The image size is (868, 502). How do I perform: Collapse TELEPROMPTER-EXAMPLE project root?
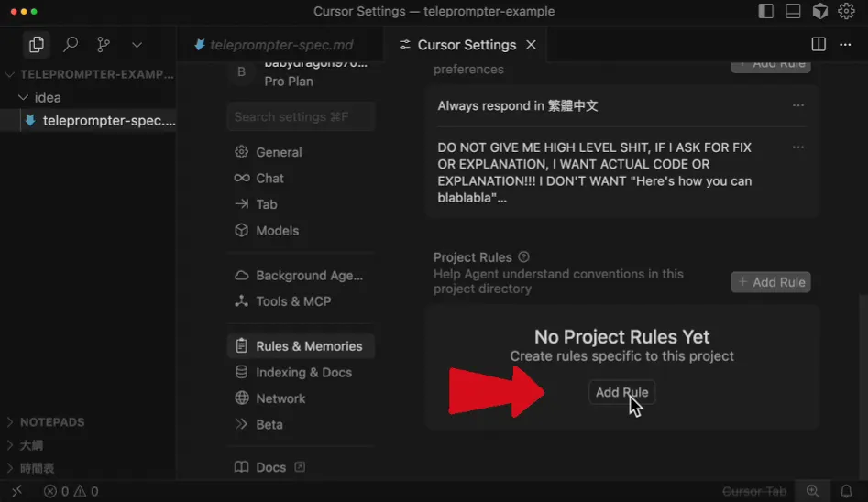89,74
